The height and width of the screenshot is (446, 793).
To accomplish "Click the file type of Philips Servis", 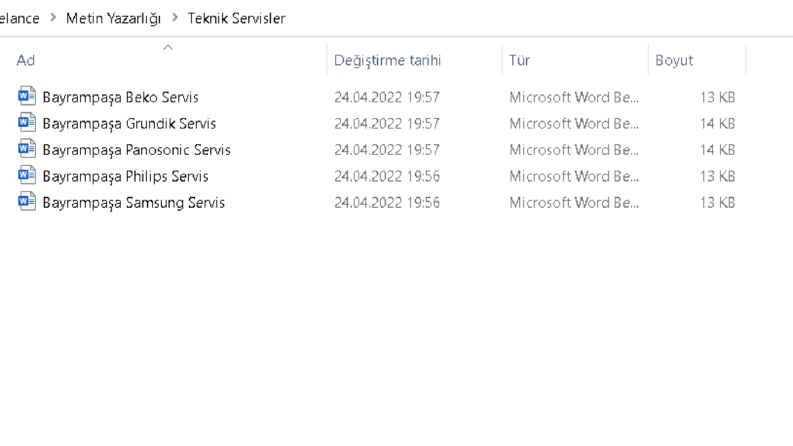I will coord(574,176).
